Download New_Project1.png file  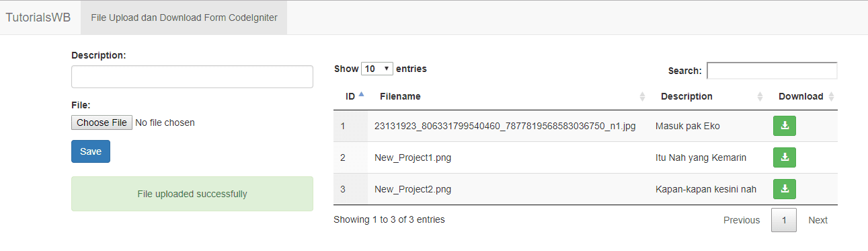tap(785, 157)
